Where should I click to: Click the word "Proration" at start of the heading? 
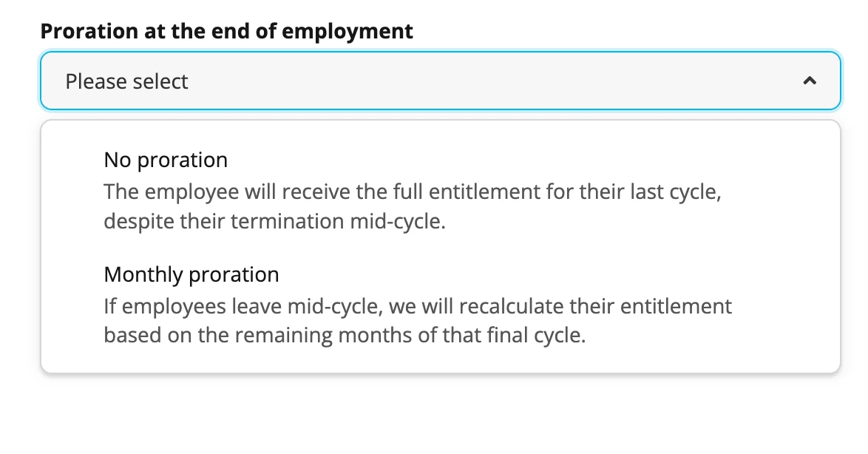pyautogui.click(x=89, y=31)
